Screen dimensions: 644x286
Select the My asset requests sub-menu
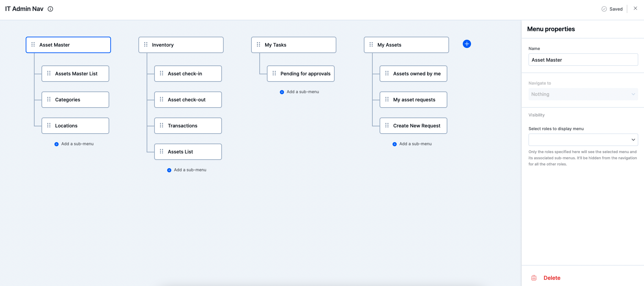pyautogui.click(x=413, y=100)
